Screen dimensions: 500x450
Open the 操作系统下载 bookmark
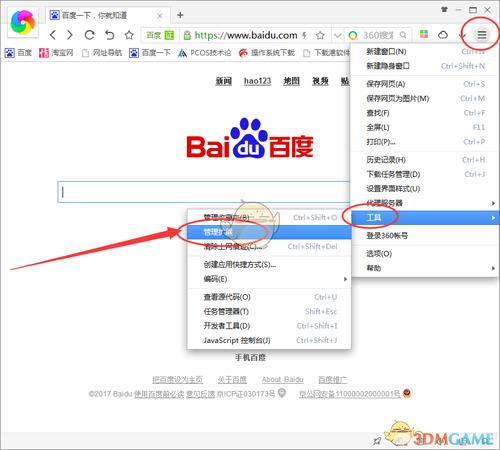pyautogui.click(x=267, y=53)
